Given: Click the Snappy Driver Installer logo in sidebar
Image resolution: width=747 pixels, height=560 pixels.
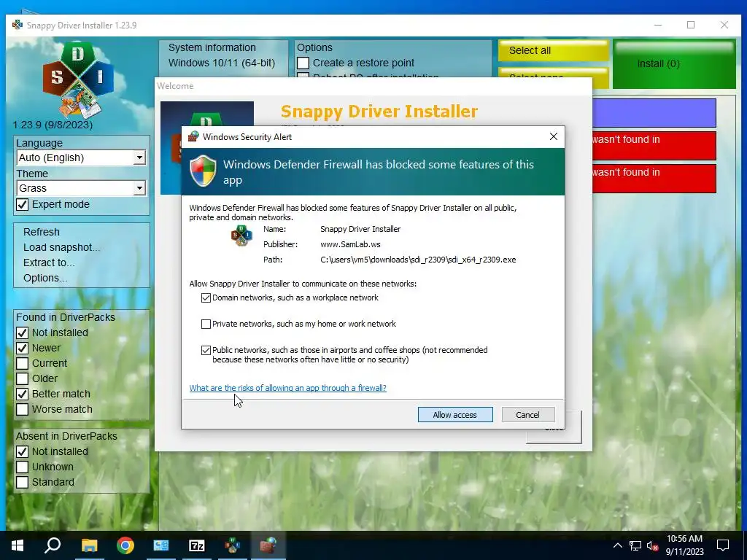Looking at the screenshot, I should point(79,79).
